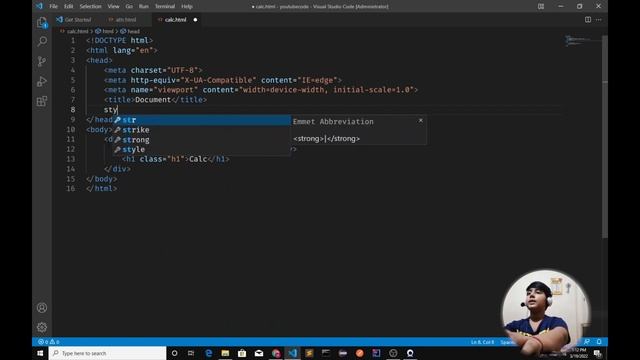Open Microsoft Store from the taskbar

click(x=242, y=353)
